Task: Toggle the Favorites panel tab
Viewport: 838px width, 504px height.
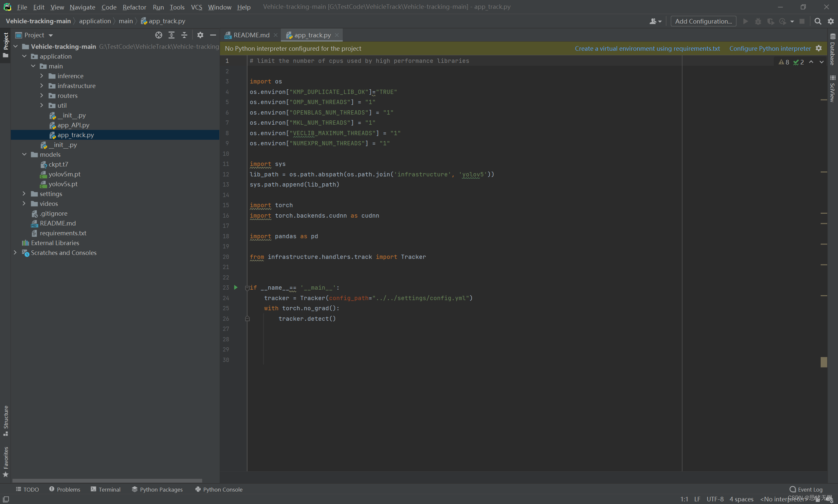Action: (x=6, y=464)
